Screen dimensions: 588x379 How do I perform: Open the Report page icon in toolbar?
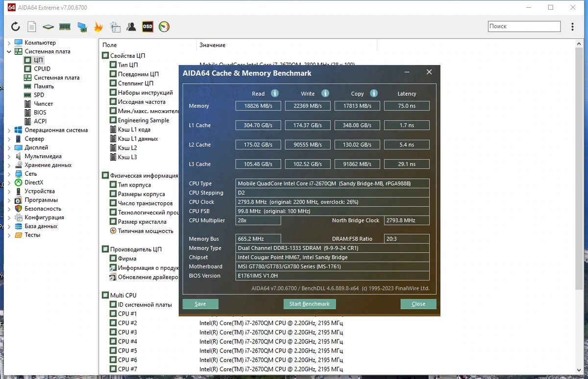coord(32,26)
